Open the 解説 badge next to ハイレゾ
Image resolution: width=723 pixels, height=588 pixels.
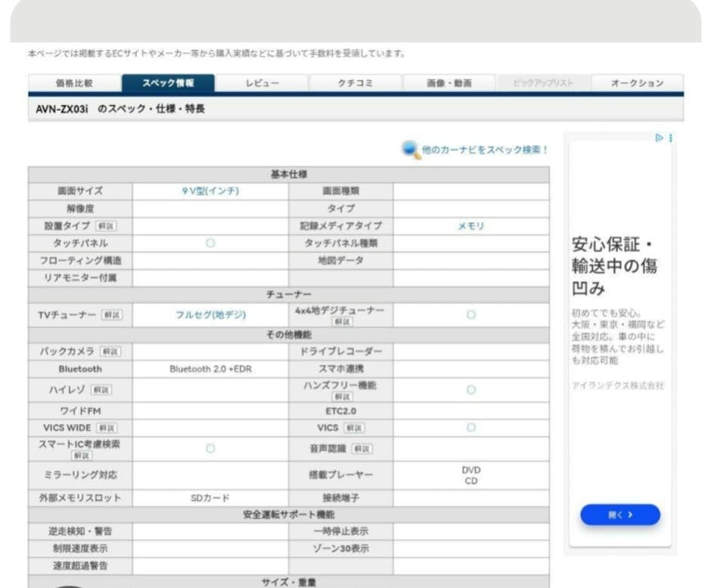(101, 390)
